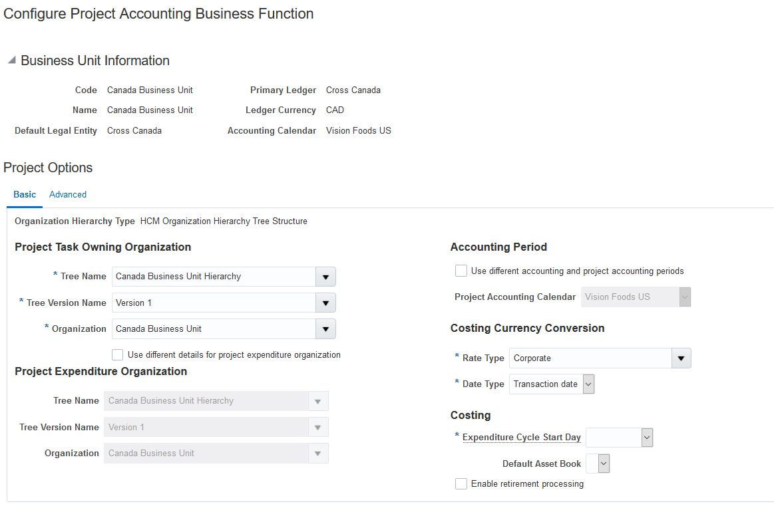Open the Default Asset Book dropdown
The width and height of the screenshot is (774, 532).
coord(604,464)
